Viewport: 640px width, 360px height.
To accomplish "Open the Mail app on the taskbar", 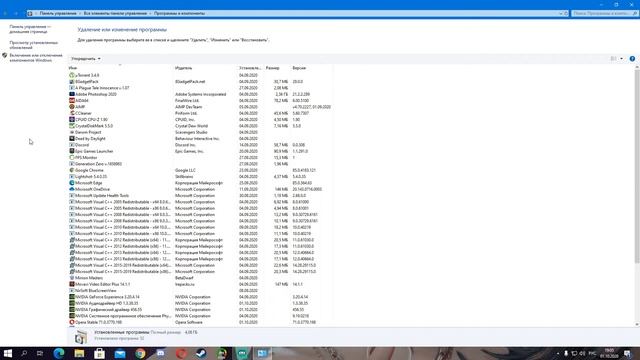I will coord(120,353).
